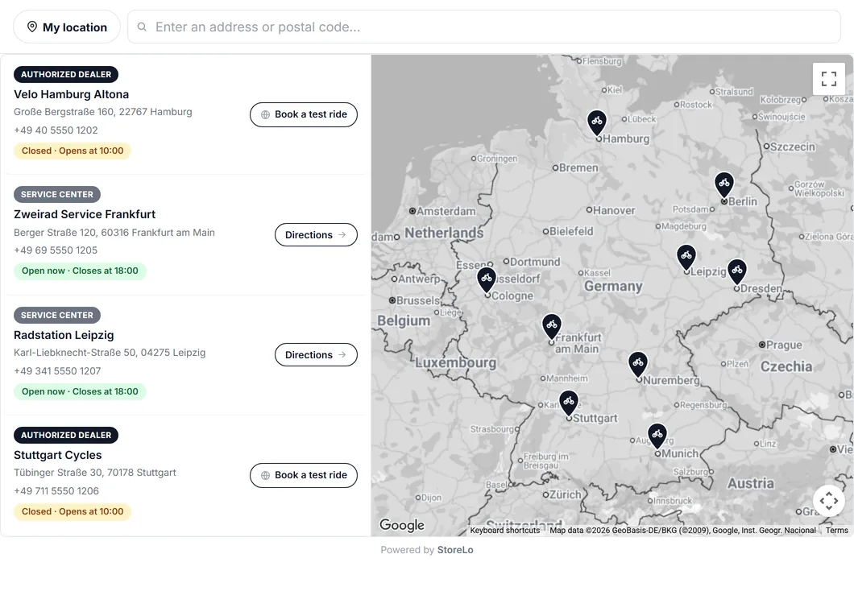Image resolution: width=854 pixels, height=616 pixels.
Task: Select the Dresden bike map pin
Action: coord(737,271)
